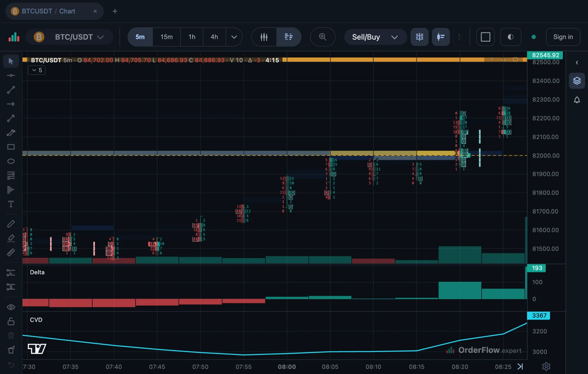
Task: Expand more timeframes chevron
Action: 234,37
